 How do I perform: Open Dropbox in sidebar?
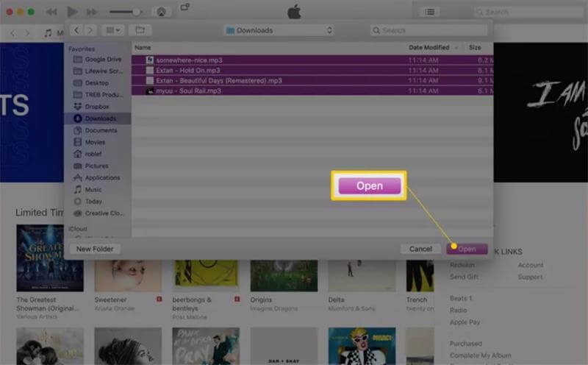[x=91, y=107]
